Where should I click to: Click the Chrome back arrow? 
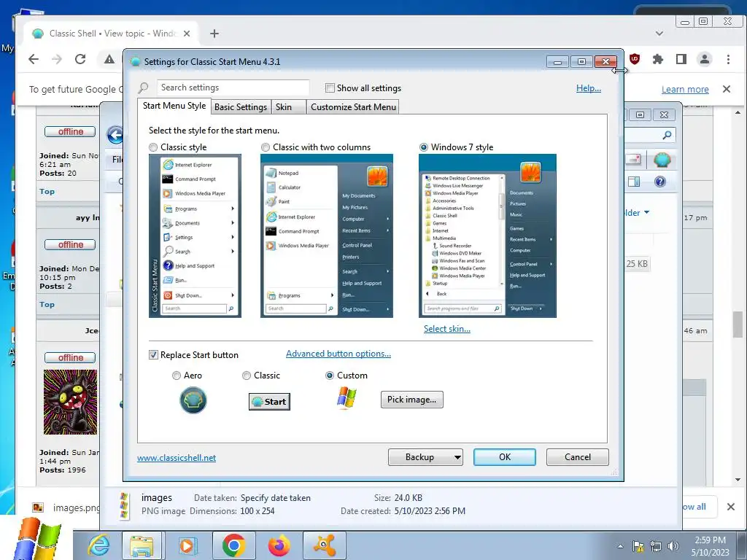click(34, 59)
